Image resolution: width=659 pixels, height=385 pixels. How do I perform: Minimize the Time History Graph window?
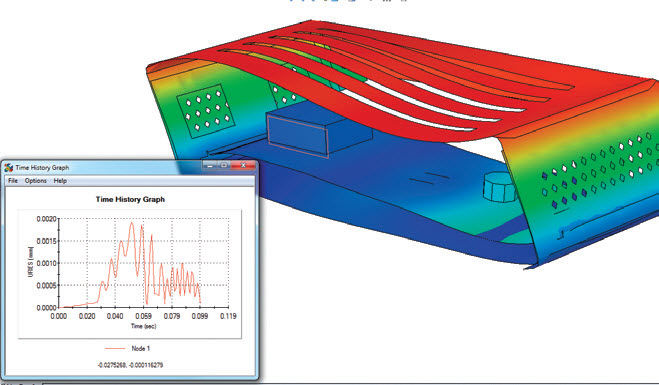point(210,165)
